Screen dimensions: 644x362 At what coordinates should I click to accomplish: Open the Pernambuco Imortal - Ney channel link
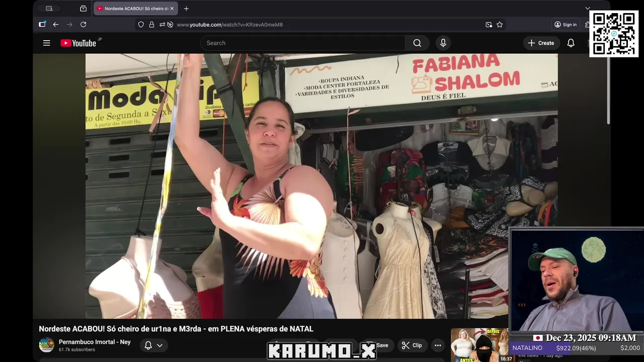pos(95,342)
